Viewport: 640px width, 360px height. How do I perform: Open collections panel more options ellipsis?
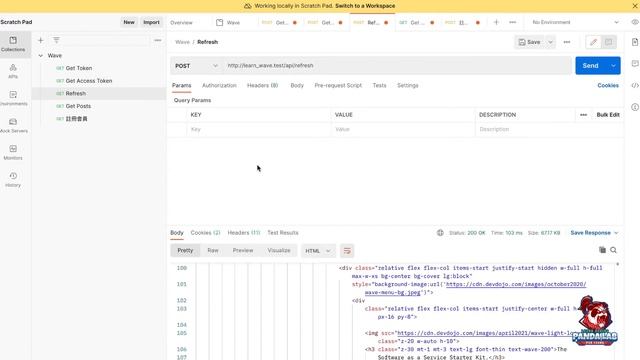[158, 40]
